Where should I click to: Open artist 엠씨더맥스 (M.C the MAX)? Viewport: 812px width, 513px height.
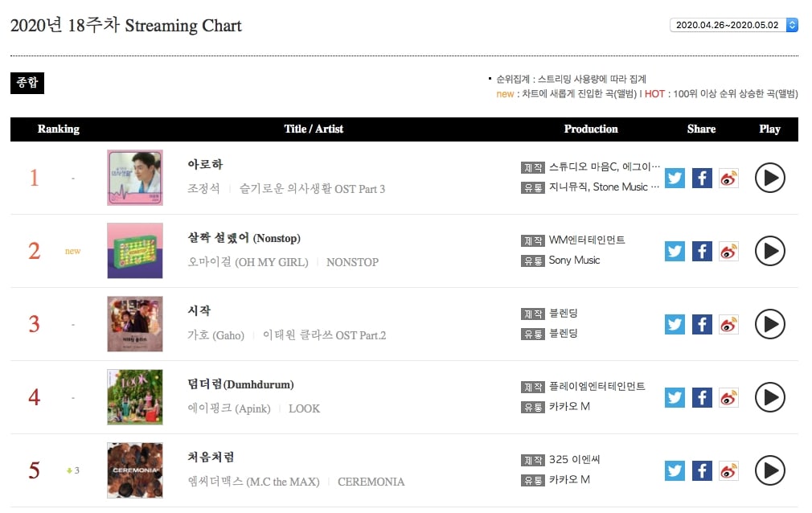tap(253, 482)
